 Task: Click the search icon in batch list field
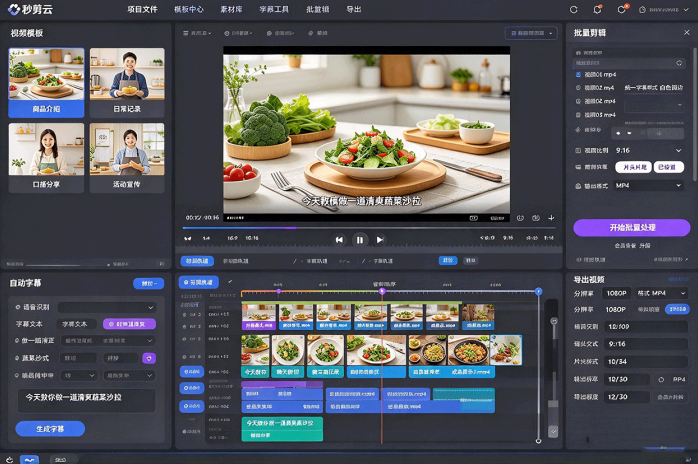[679, 63]
